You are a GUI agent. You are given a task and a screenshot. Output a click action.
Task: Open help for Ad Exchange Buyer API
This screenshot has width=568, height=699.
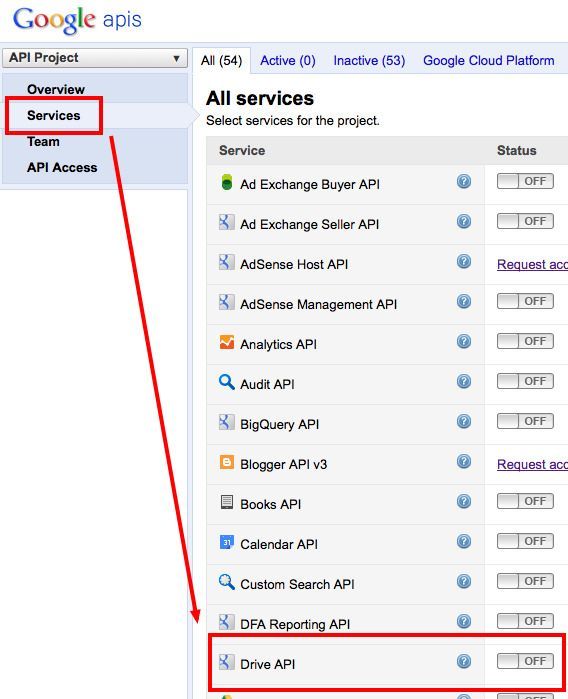click(x=464, y=181)
